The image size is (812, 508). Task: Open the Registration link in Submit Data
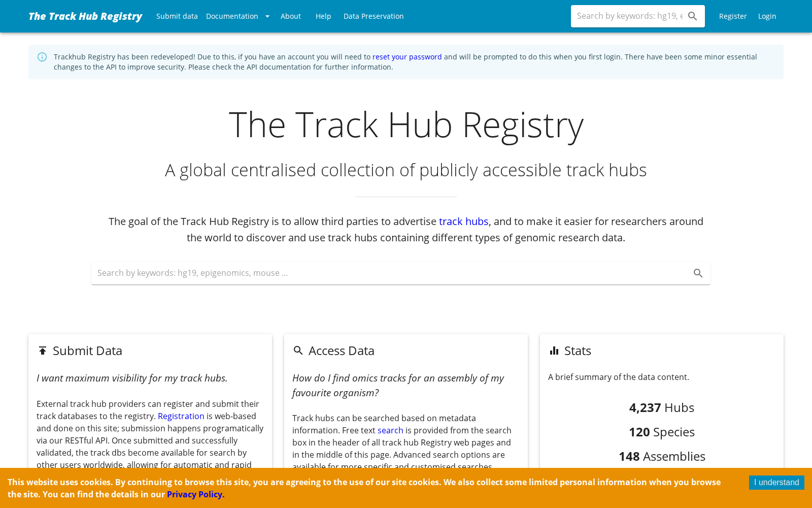(x=181, y=416)
